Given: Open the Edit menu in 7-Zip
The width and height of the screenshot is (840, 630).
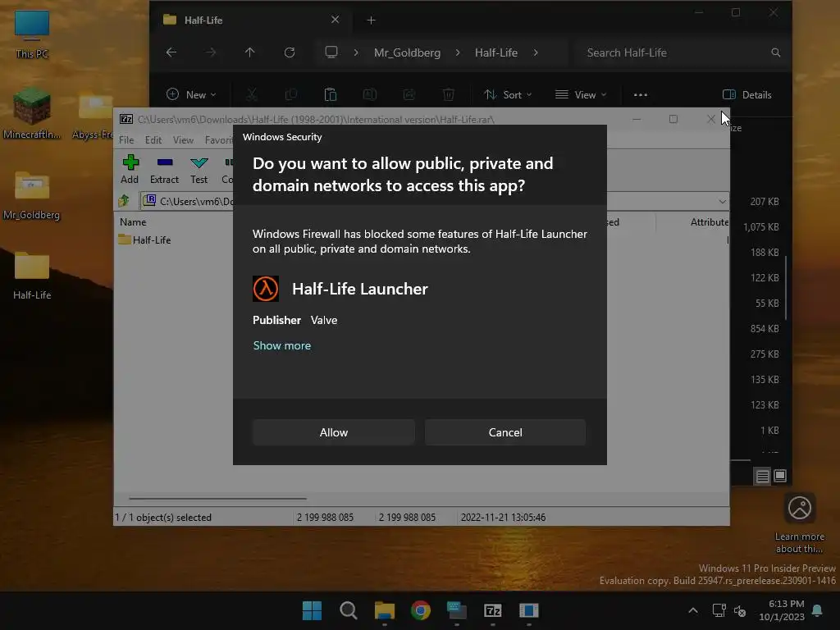Looking at the screenshot, I should (x=153, y=139).
